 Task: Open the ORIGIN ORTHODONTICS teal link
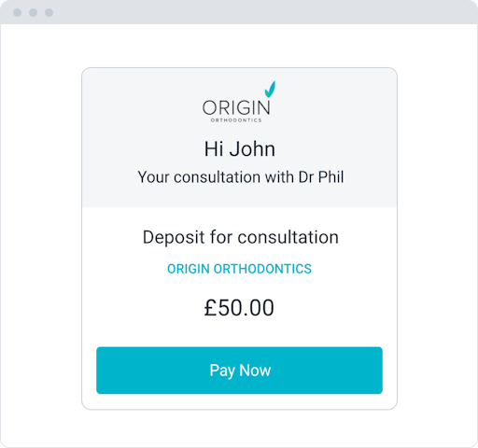click(239, 269)
